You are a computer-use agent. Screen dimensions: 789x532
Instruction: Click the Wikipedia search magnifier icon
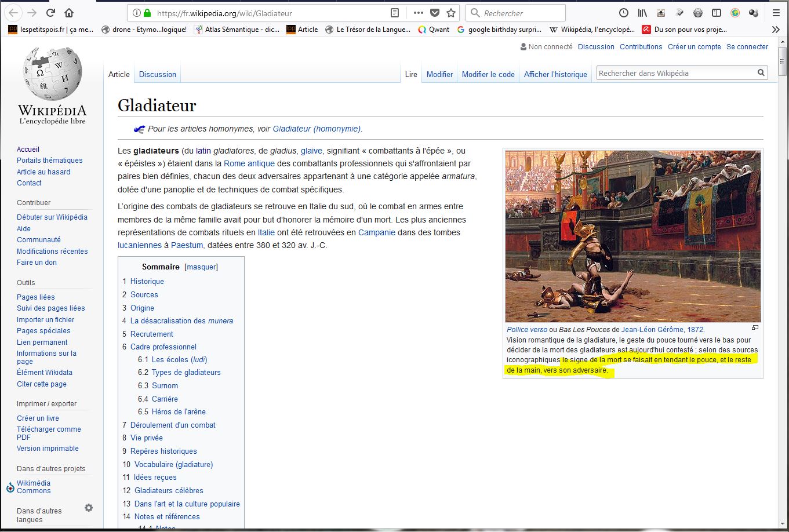pyautogui.click(x=761, y=73)
